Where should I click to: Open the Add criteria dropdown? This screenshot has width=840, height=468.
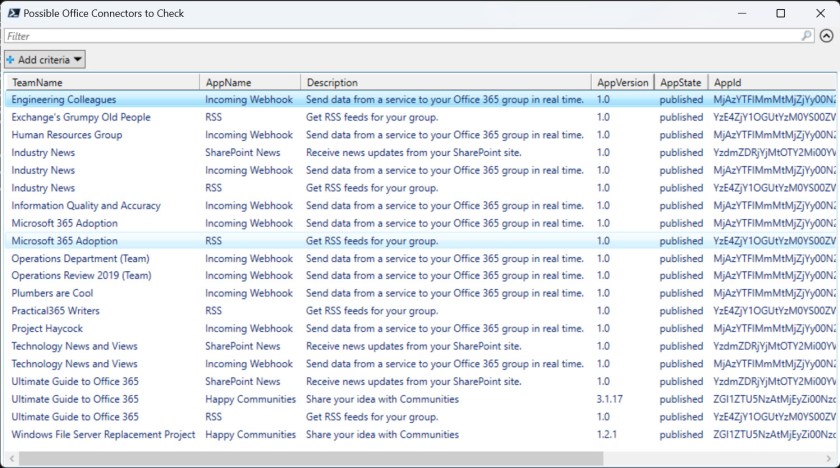coord(45,59)
